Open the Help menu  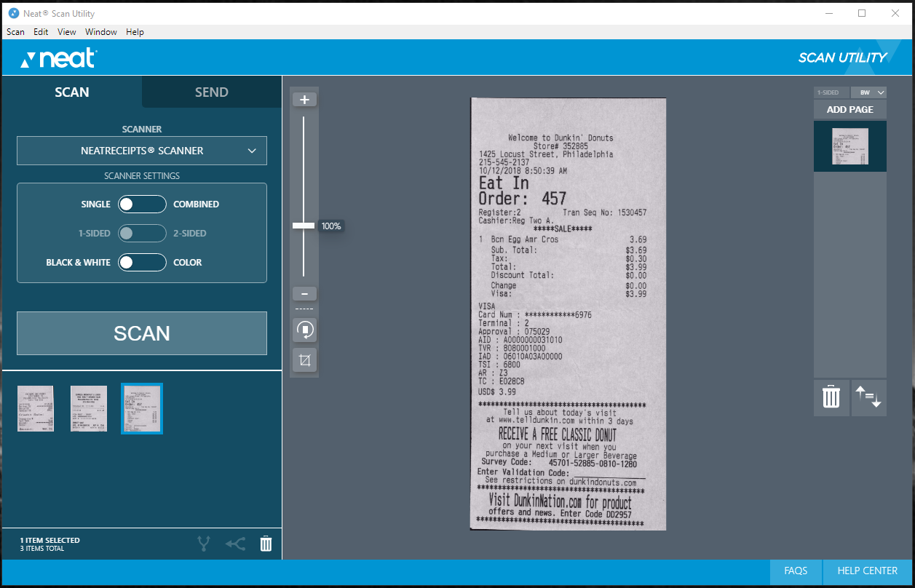click(x=135, y=32)
